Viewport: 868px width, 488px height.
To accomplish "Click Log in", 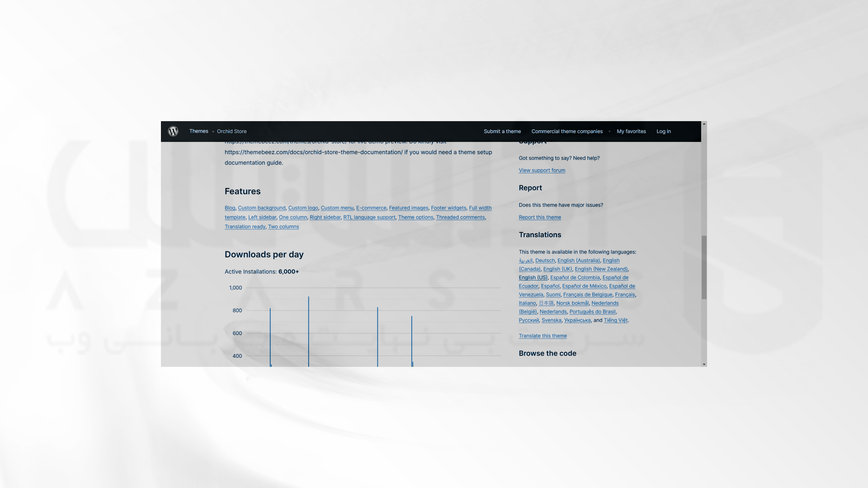I will [664, 131].
